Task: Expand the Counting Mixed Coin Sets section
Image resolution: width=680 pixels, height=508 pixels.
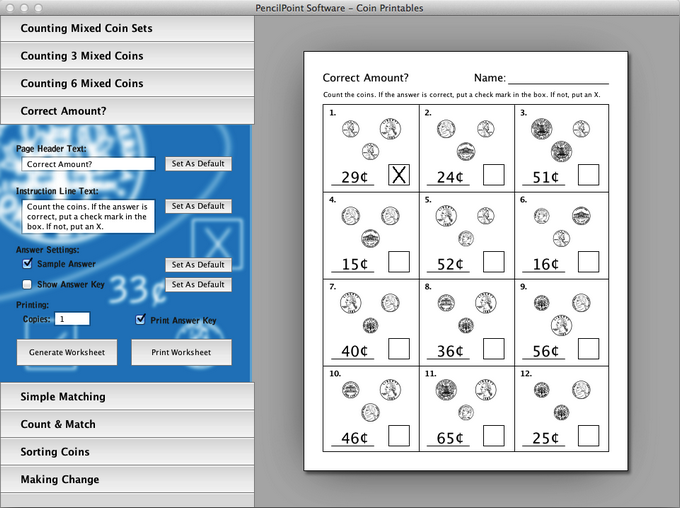Action: pyautogui.click(x=127, y=28)
